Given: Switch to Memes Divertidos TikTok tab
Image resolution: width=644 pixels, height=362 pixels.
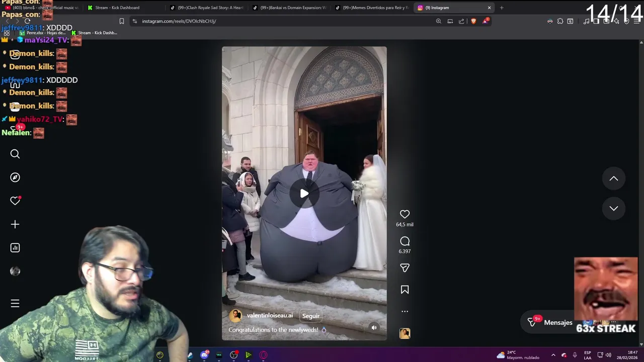Looking at the screenshot, I should click(372, 8).
